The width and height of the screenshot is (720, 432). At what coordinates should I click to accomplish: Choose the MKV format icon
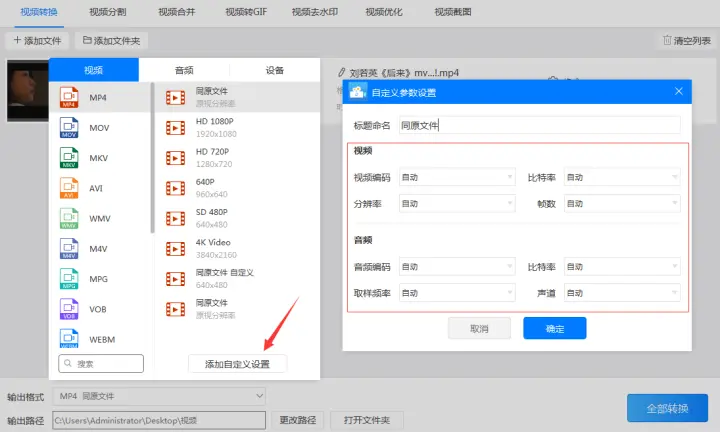[69, 158]
